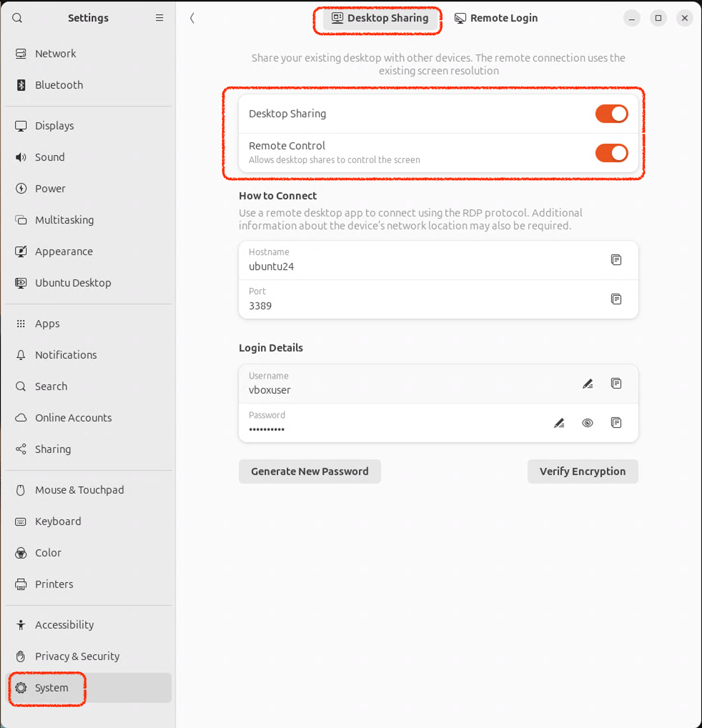Copy the Username value

pyautogui.click(x=616, y=383)
